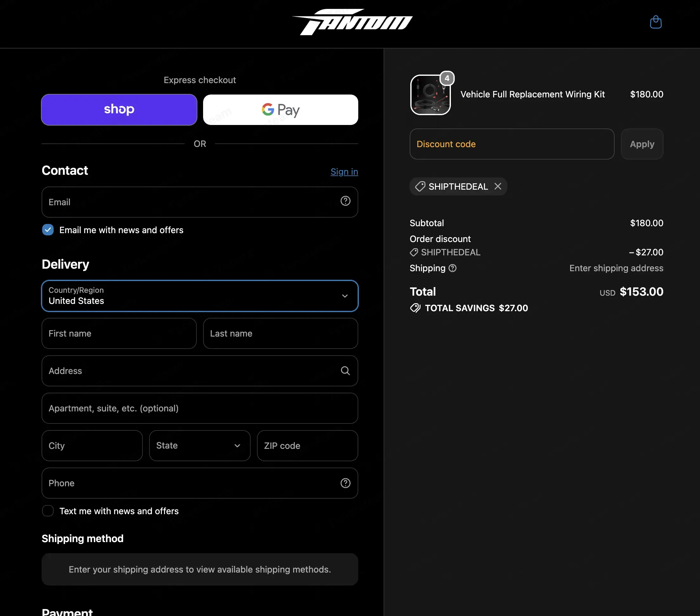Click the $153.00 total amount
The image size is (700, 616).
point(641,292)
